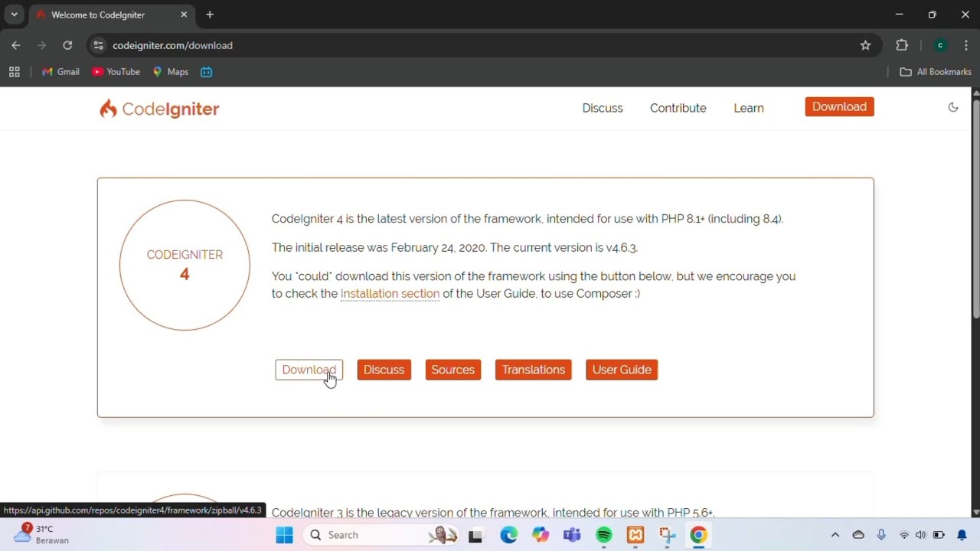Screen dimensions: 980x551
Task: Click the OneDrive cloud tray icon
Action: (858, 535)
